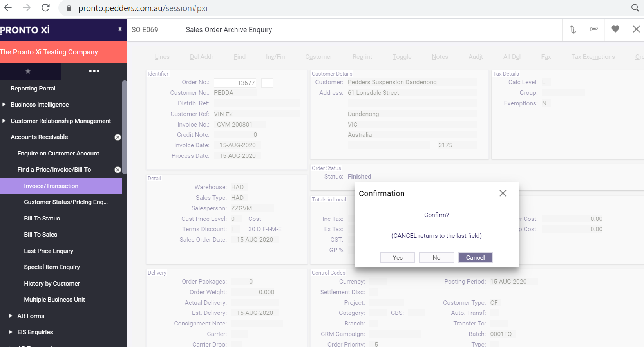
Task: Click Yes in the Confirmation dialog
Action: click(398, 257)
